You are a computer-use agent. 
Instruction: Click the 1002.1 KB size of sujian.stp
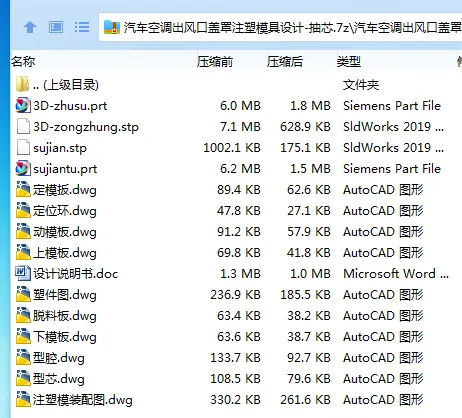232,148
